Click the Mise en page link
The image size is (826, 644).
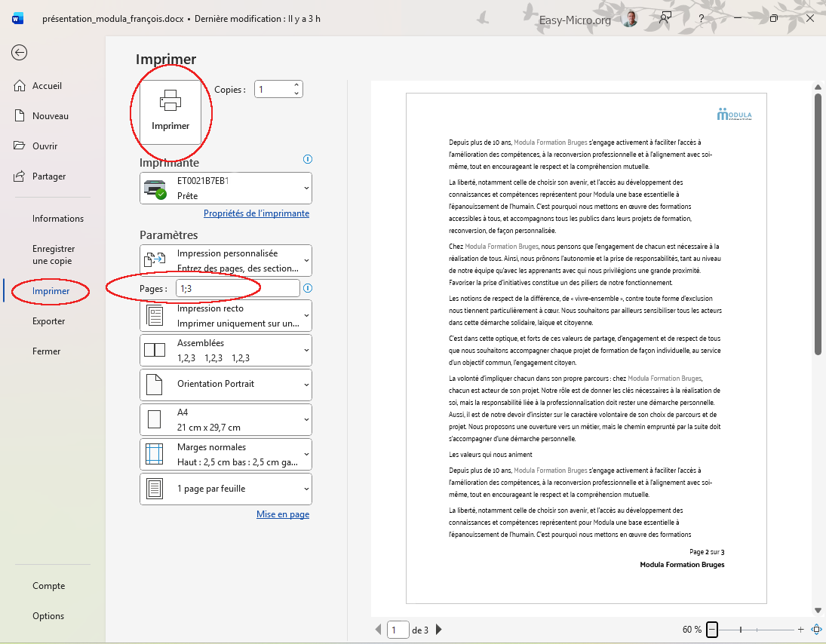[283, 514]
